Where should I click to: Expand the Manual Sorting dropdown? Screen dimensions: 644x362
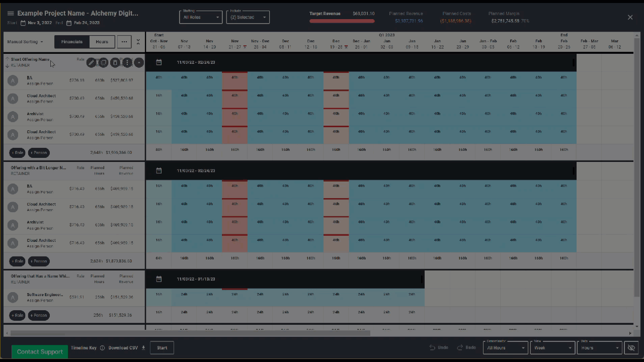25,42
